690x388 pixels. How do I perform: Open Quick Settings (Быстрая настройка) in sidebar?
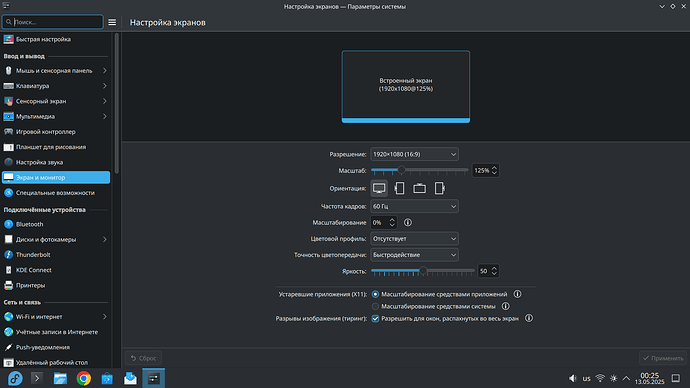[56, 39]
